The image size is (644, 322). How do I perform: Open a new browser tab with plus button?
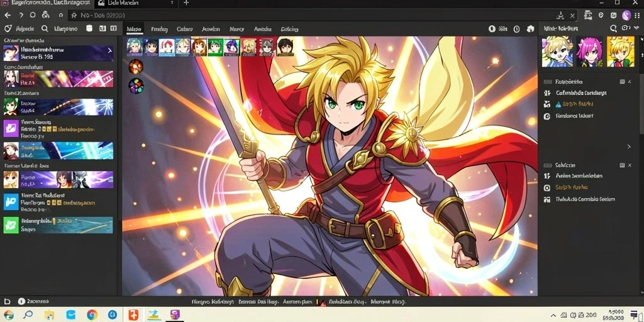point(186,3)
